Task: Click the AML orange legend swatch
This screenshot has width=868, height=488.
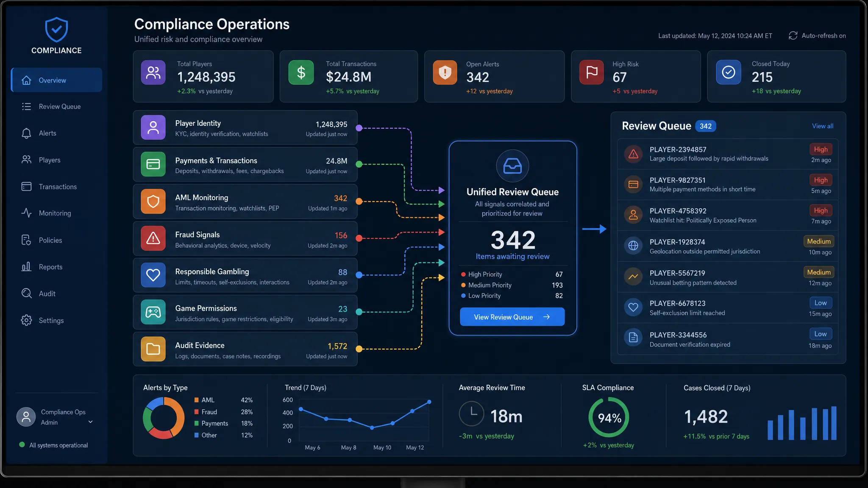Action: point(197,400)
